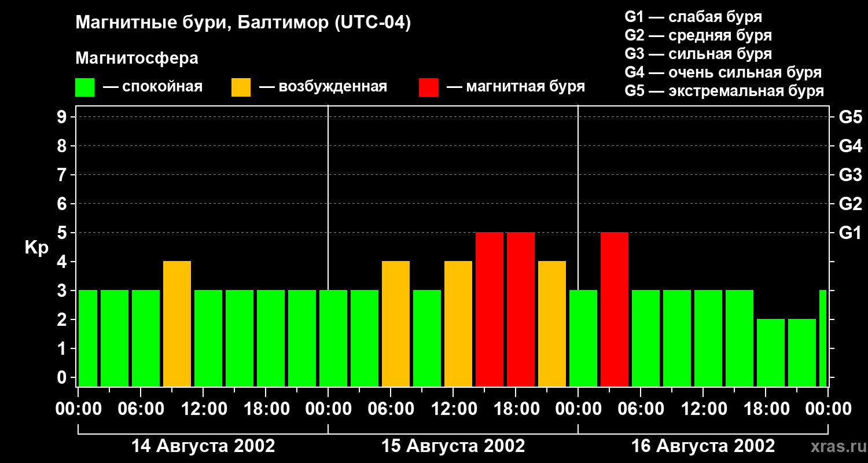Click the very first '00:00' time label
Viewport: 868px width, 463px height.
point(78,409)
